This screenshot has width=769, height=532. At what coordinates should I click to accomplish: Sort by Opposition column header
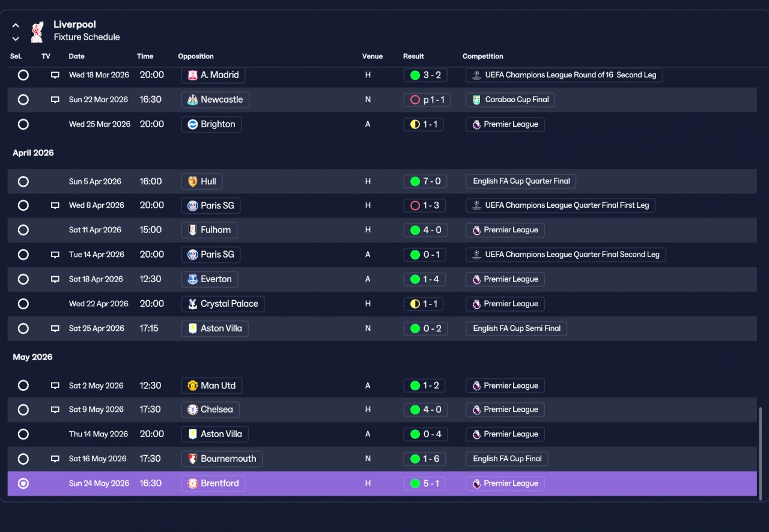(x=196, y=56)
